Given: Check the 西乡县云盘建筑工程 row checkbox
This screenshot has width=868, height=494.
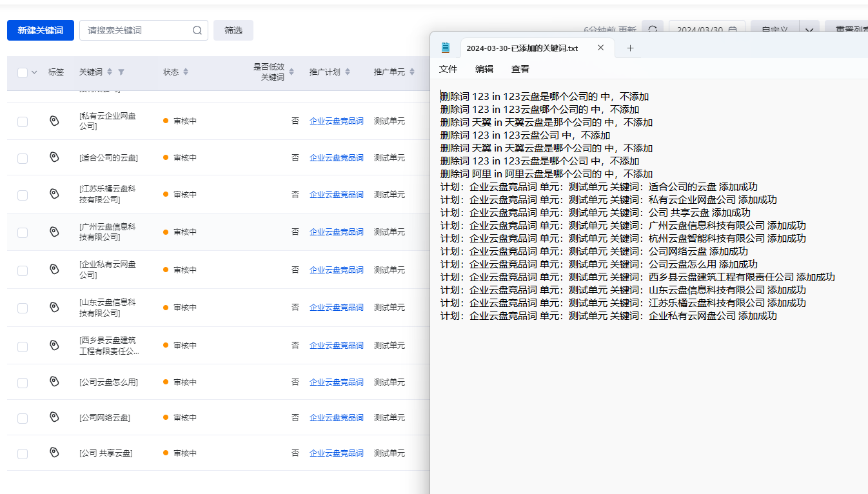Looking at the screenshot, I should tap(23, 346).
